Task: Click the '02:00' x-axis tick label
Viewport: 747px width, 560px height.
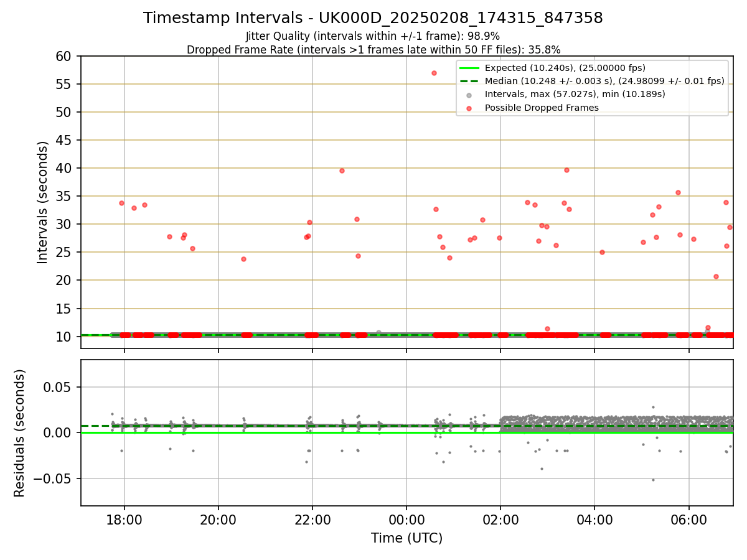Action: 500,520
